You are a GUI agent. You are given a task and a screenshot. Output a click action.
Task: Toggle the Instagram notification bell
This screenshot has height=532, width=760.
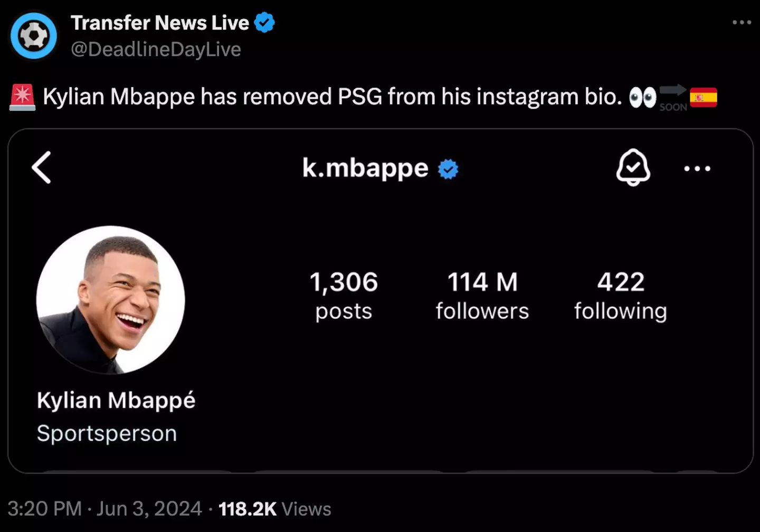[x=633, y=167]
